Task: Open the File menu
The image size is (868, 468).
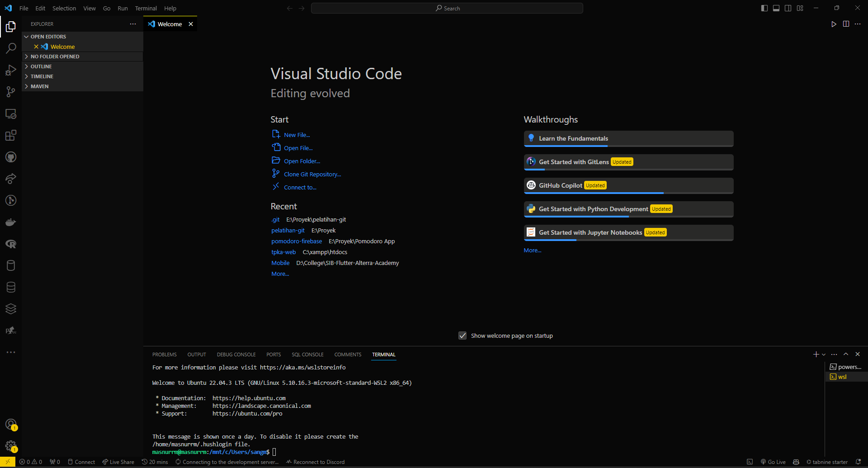Action: click(x=24, y=8)
